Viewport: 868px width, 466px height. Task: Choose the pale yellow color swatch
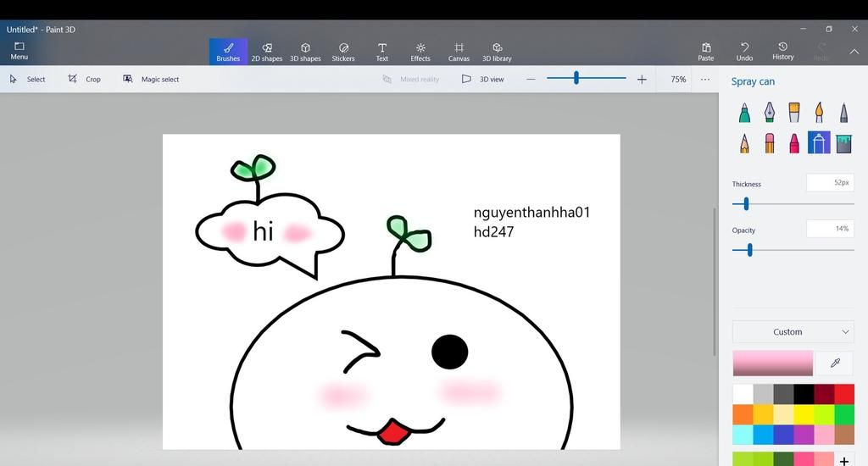click(783, 414)
